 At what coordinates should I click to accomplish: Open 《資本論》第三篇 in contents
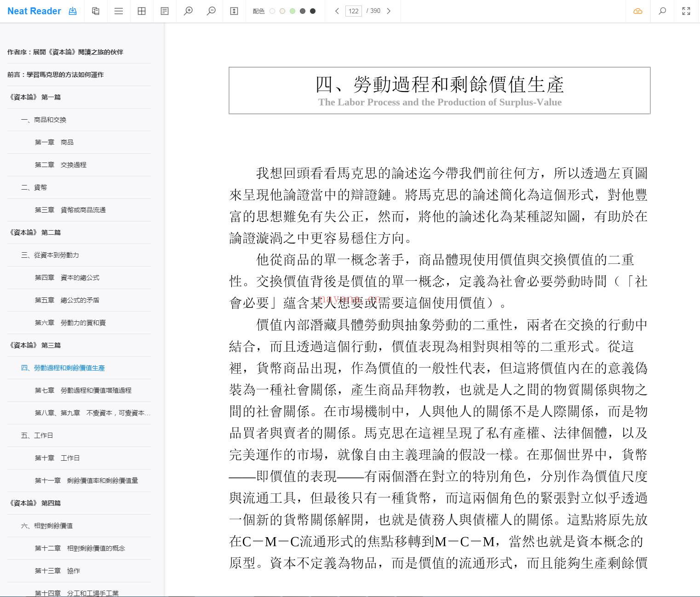pos(34,345)
